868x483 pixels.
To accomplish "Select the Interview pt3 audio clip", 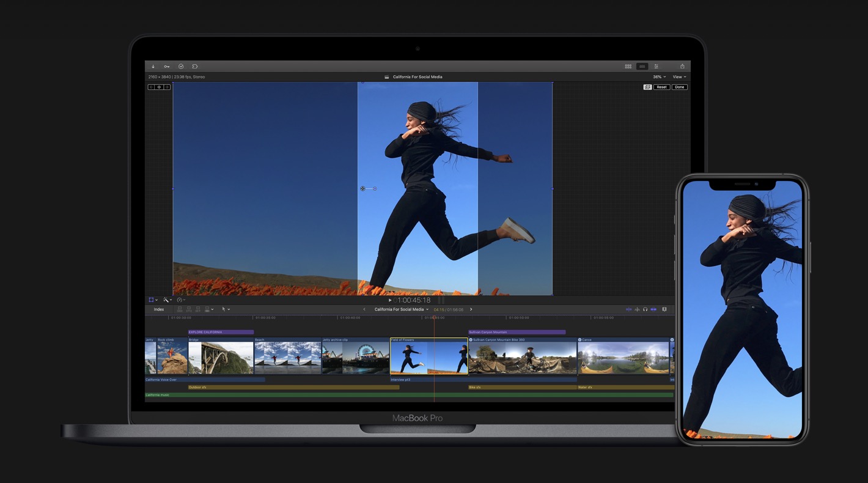I will 484,380.
